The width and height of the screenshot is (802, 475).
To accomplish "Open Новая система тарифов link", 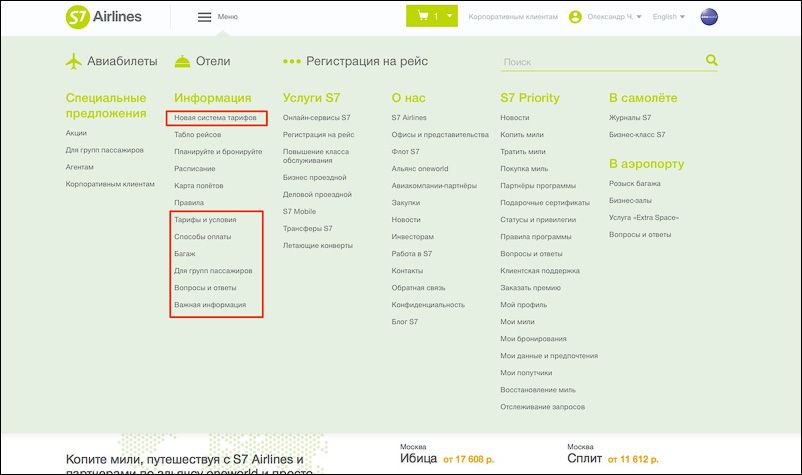I will (215, 118).
